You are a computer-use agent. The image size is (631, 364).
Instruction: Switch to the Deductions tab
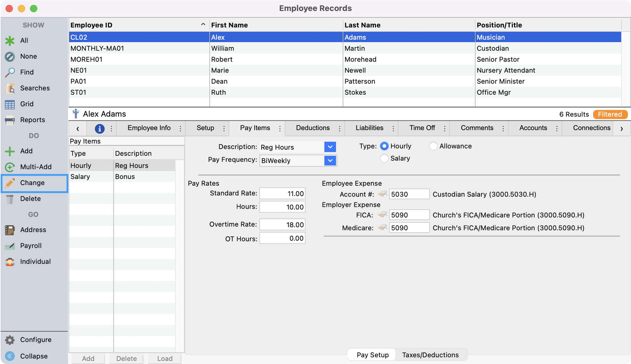pos(313,128)
